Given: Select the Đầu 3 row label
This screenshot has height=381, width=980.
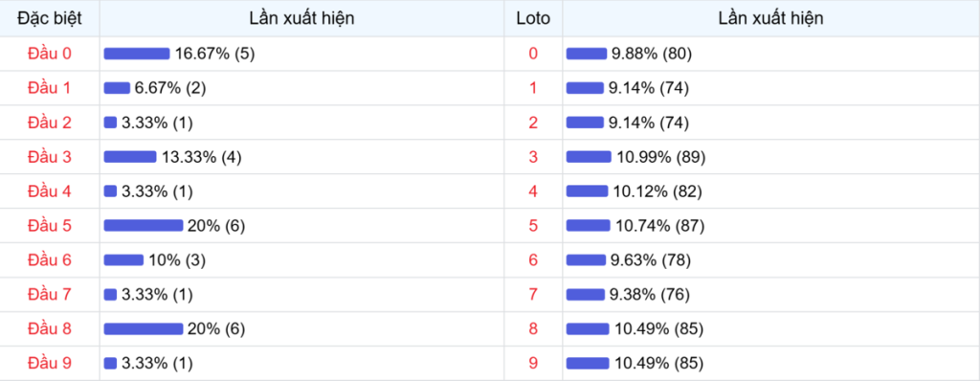Looking at the screenshot, I should 50,157.
